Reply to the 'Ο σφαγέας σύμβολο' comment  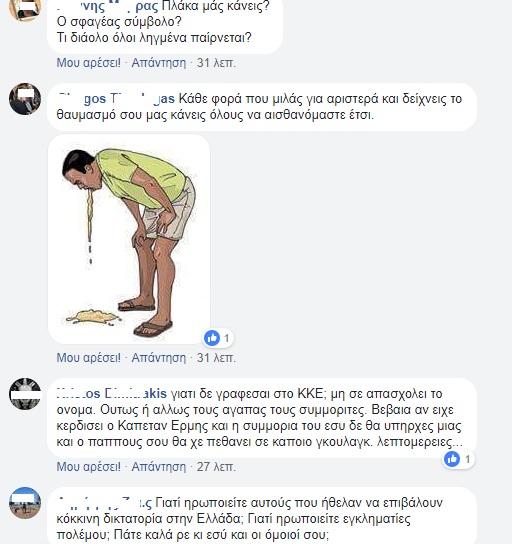pos(159,63)
